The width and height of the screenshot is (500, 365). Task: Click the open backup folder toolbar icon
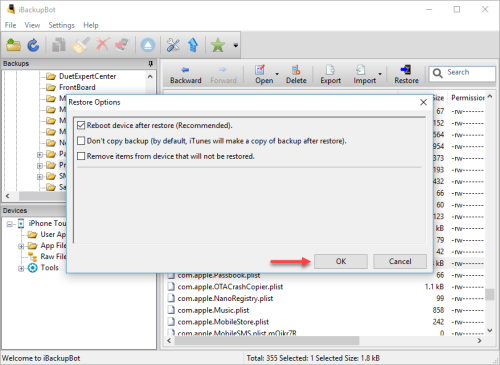click(13, 45)
